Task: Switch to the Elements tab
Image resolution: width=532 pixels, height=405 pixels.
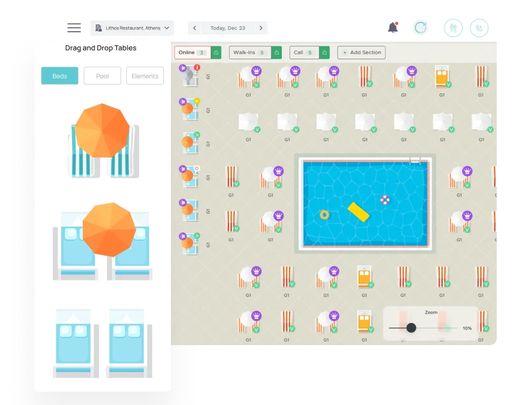Action: click(x=145, y=76)
